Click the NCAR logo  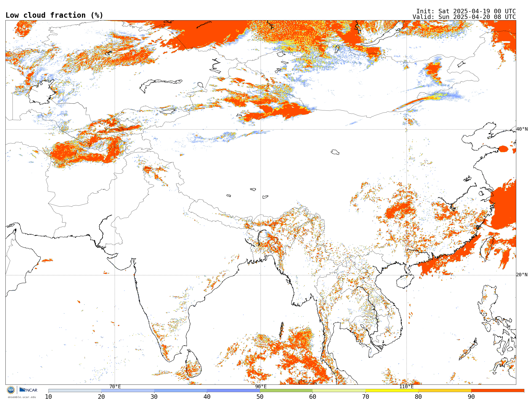[x=29, y=390]
